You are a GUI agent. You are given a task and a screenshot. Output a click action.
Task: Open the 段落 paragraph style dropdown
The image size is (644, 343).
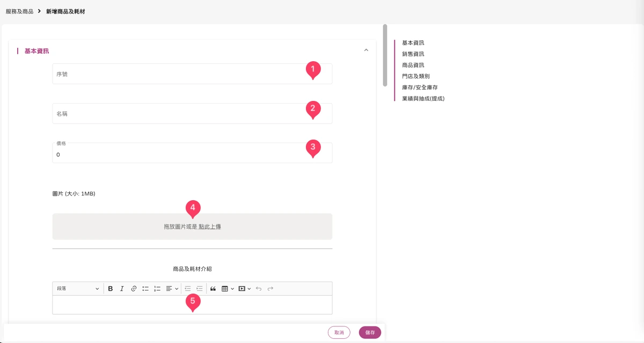click(x=78, y=289)
